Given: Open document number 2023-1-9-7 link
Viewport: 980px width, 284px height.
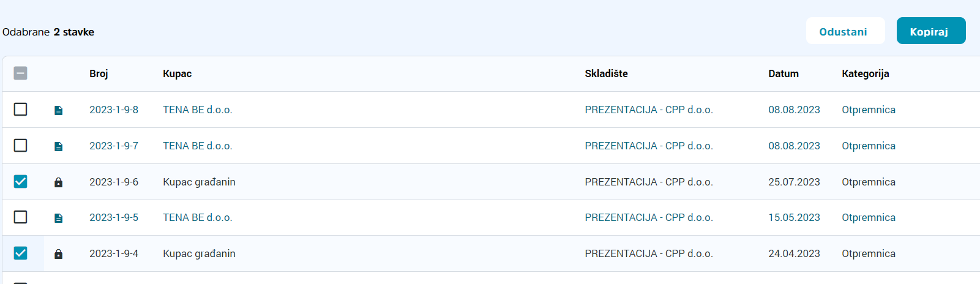Looking at the screenshot, I should point(114,146).
